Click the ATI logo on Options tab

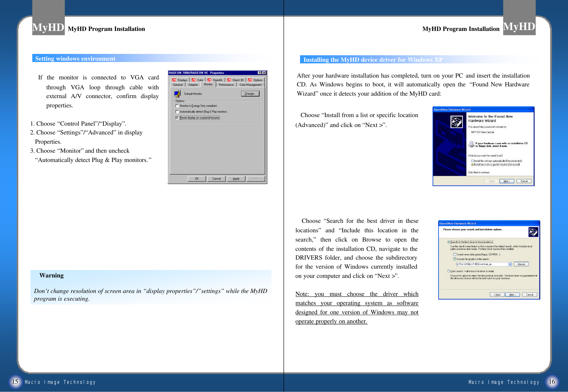[x=250, y=80]
